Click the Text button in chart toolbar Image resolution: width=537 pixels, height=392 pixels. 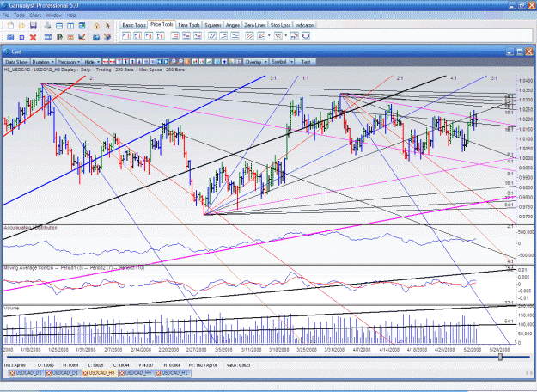306,62
